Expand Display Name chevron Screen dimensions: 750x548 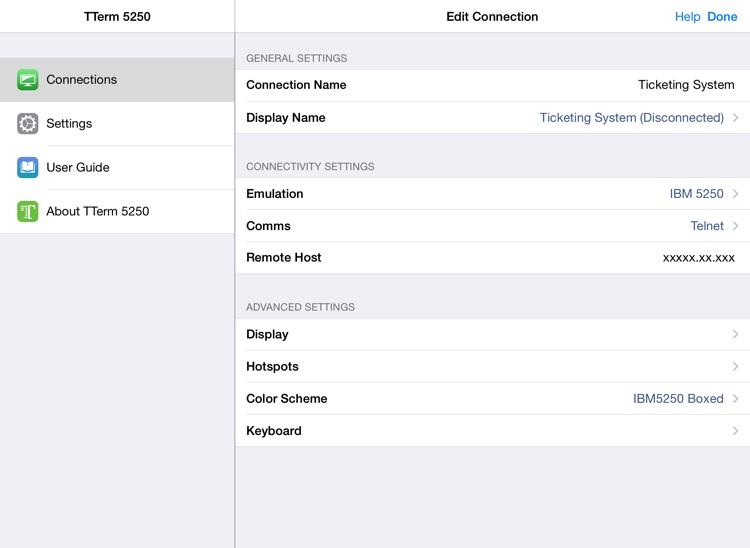pos(736,118)
